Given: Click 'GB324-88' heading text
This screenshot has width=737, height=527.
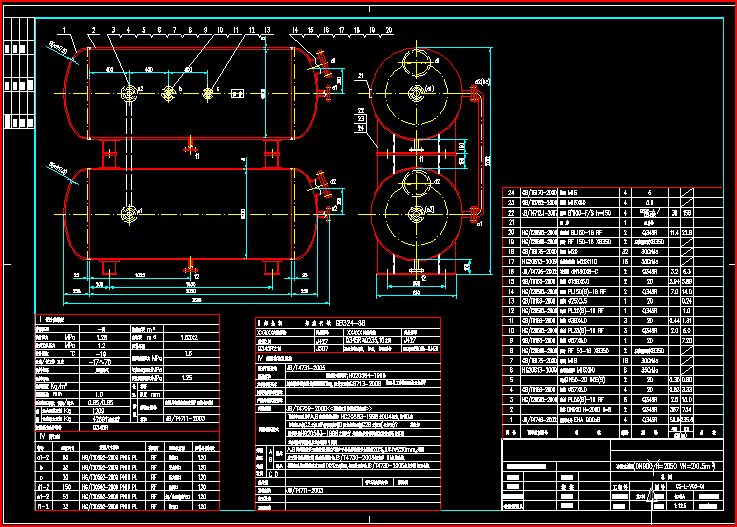Looking at the screenshot, I should 350,323.
